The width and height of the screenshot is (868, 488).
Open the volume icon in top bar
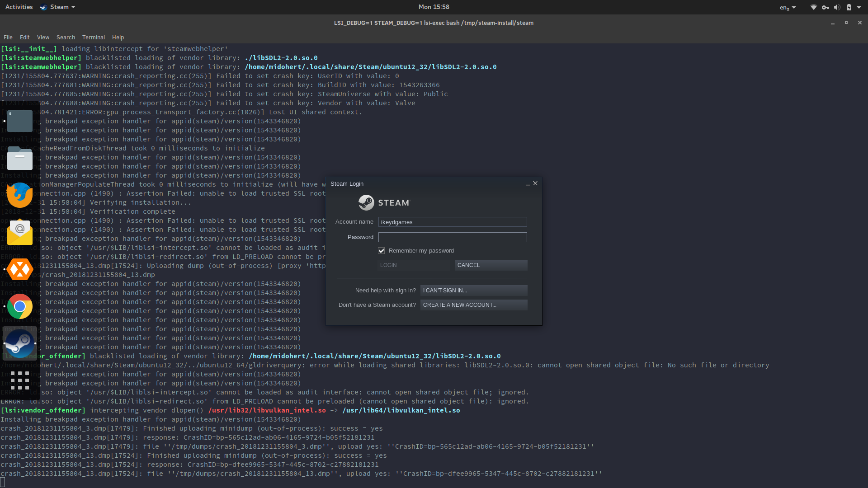pyautogui.click(x=837, y=7)
